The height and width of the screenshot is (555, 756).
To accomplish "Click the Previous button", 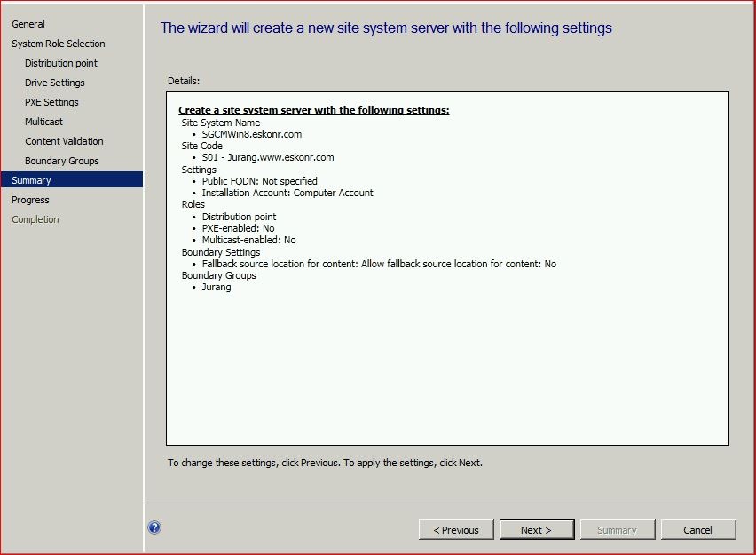I will click(x=456, y=529).
